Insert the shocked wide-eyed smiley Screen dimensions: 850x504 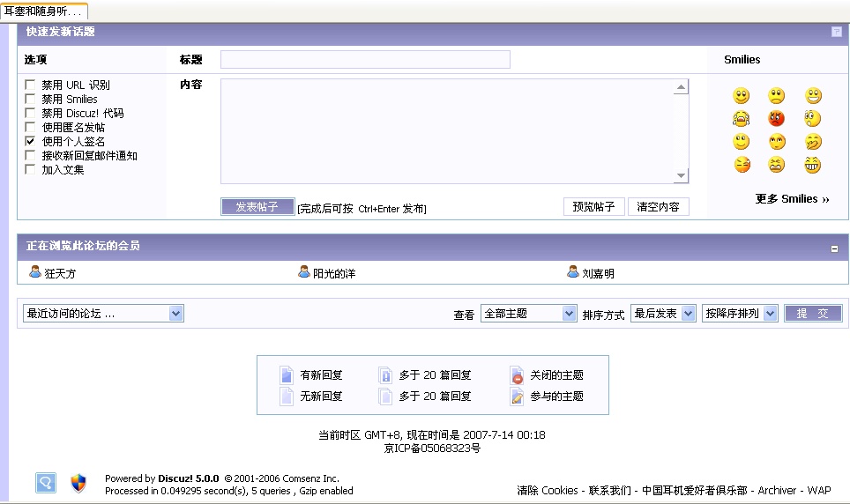click(x=813, y=118)
